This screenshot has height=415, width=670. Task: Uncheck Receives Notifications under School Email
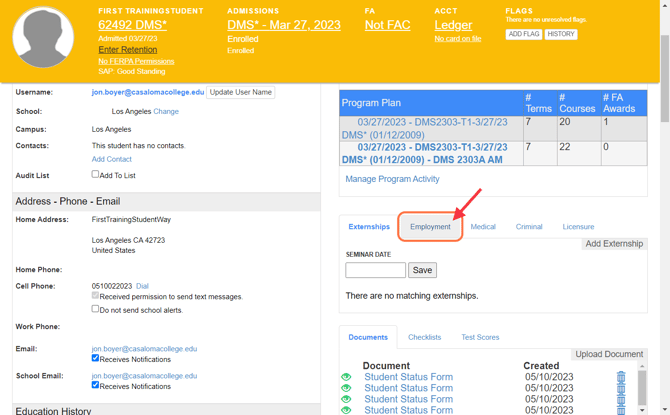pyautogui.click(x=96, y=384)
